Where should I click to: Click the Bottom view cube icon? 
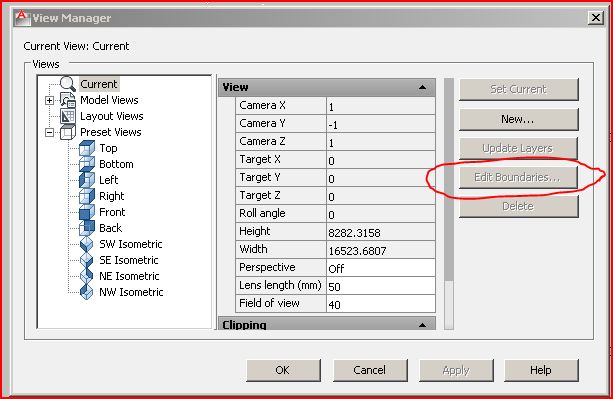tap(87, 164)
